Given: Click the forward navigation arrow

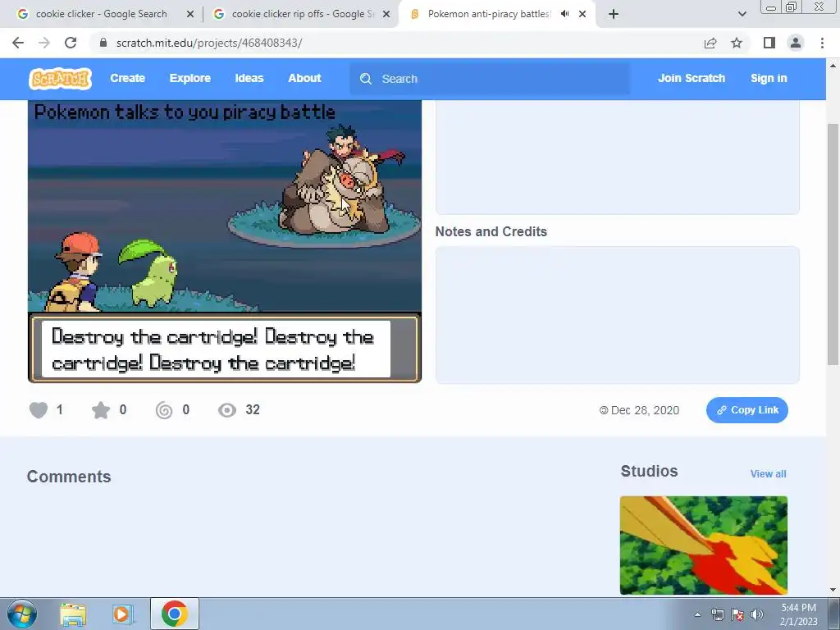Looking at the screenshot, I should (x=44, y=43).
